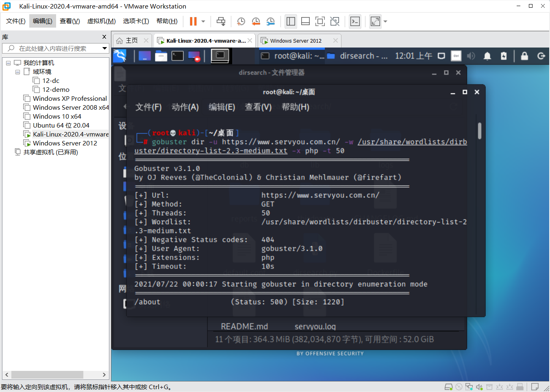The image size is (550, 392).
Task: Open terminal 动作(A) menu
Action: click(x=185, y=107)
